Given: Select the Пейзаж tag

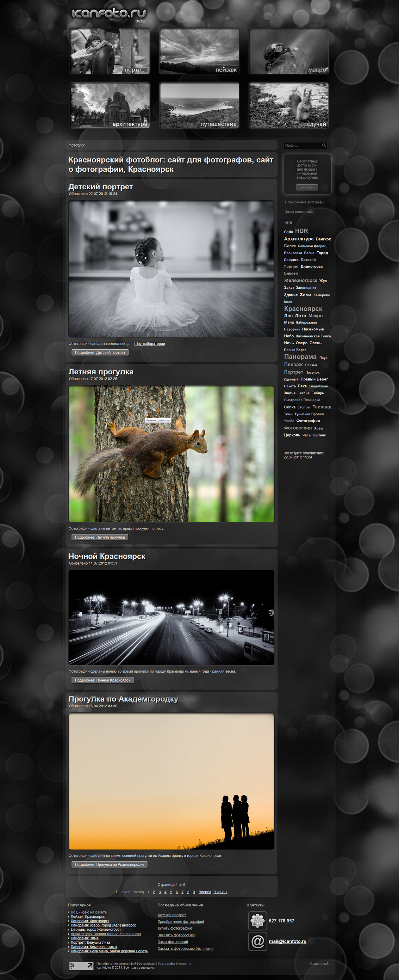Looking at the screenshot, I should pyautogui.click(x=294, y=364).
